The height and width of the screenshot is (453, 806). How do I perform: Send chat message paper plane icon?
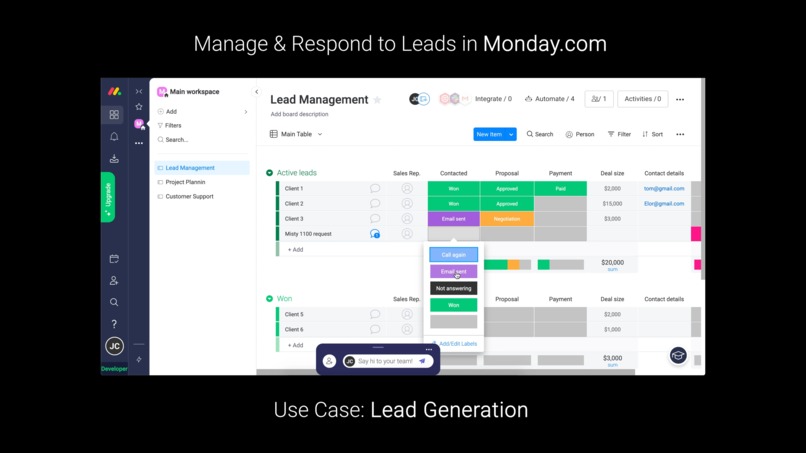pos(422,361)
